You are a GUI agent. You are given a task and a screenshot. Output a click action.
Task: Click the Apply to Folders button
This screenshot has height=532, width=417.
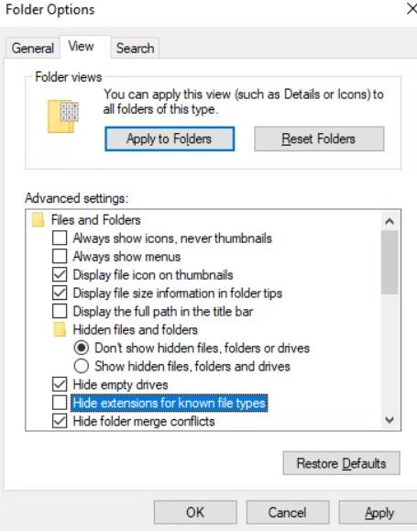[170, 139]
